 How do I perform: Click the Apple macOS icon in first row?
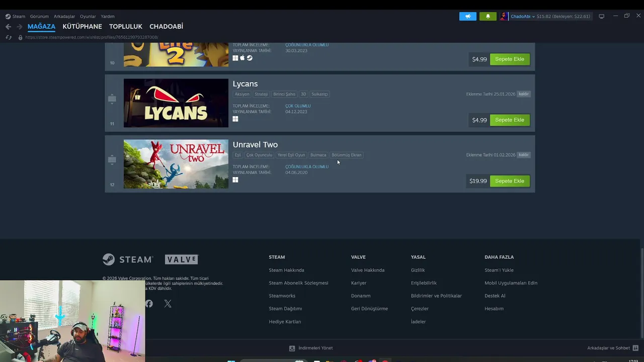pyautogui.click(x=242, y=58)
